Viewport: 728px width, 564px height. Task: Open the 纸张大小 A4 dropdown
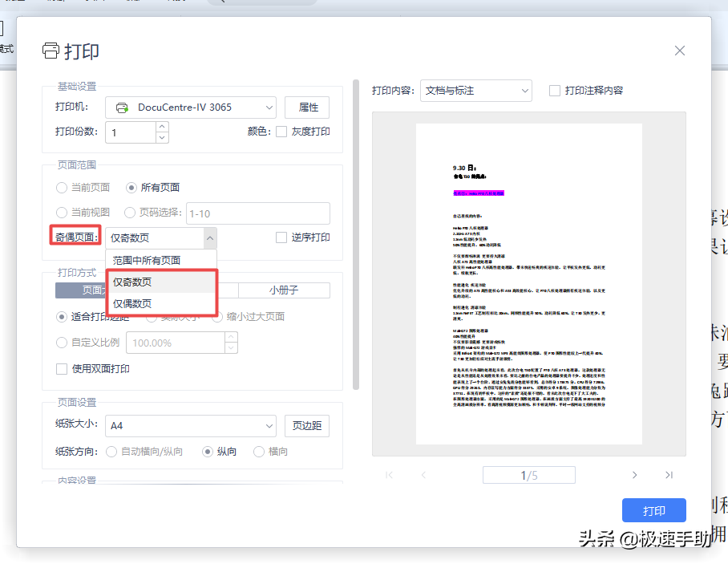coord(190,426)
